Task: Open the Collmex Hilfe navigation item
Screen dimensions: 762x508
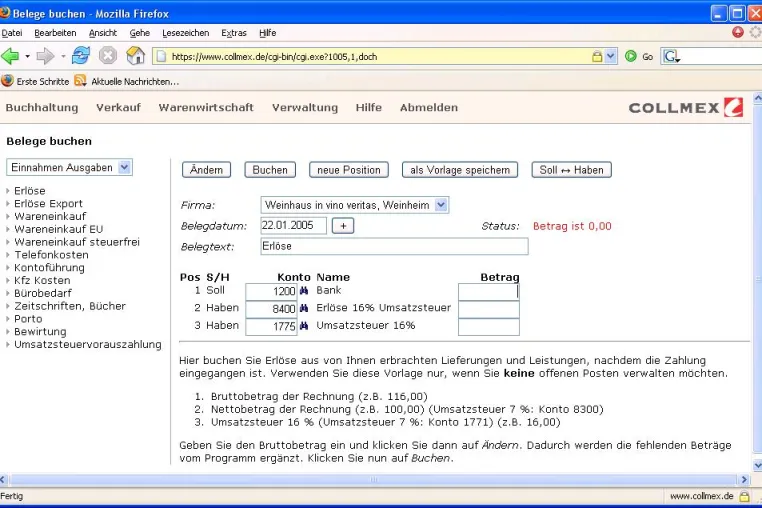Action: pyautogui.click(x=368, y=107)
